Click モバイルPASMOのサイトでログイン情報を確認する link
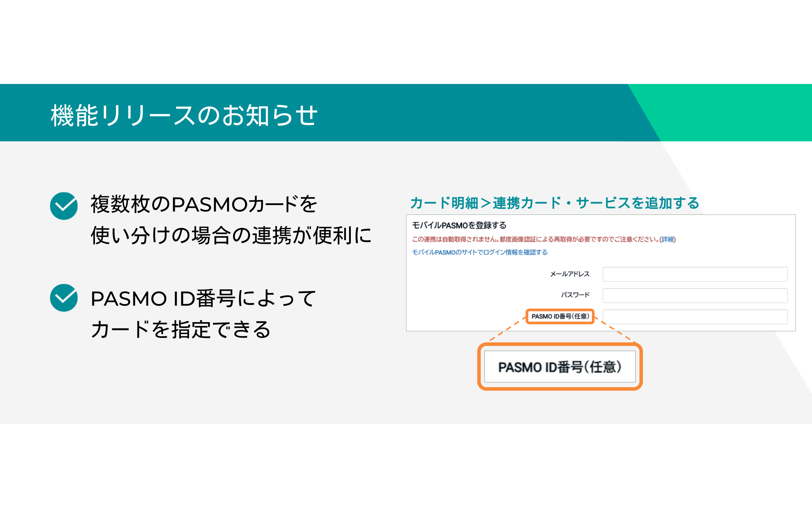 coord(480,252)
